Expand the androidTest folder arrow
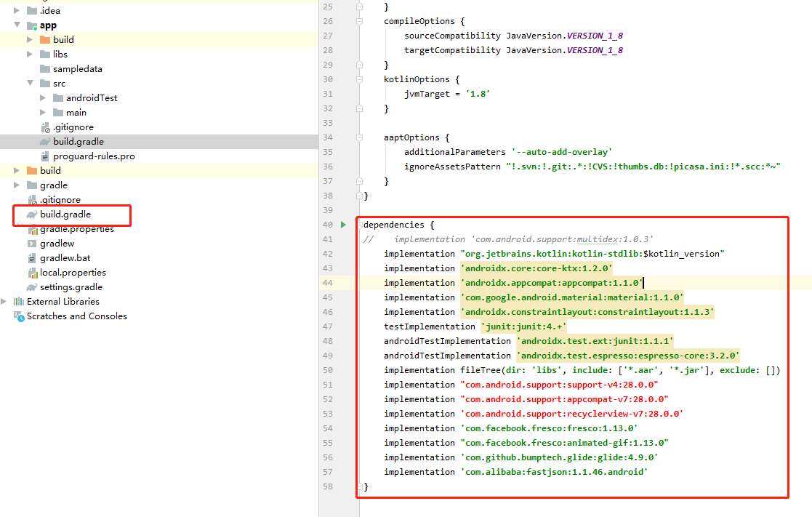Viewport: 812px width, 517px height. [42, 97]
